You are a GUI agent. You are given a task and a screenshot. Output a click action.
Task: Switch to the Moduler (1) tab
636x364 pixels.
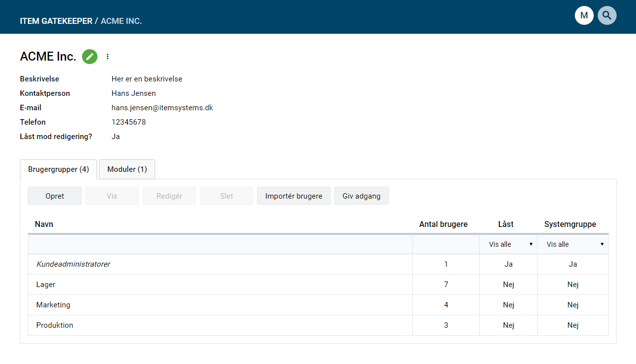127,169
